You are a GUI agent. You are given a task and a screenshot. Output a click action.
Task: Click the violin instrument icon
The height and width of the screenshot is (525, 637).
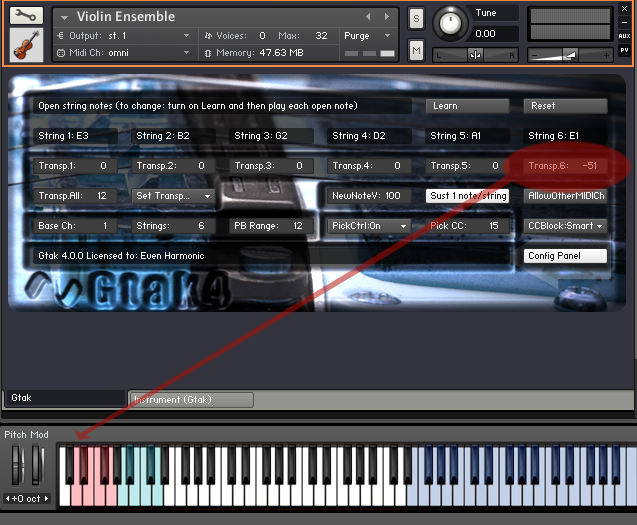click(x=26, y=44)
